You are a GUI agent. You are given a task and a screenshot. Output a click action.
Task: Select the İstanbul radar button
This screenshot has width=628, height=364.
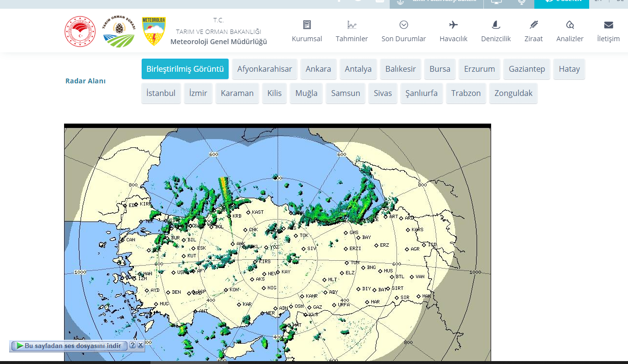pos(161,93)
